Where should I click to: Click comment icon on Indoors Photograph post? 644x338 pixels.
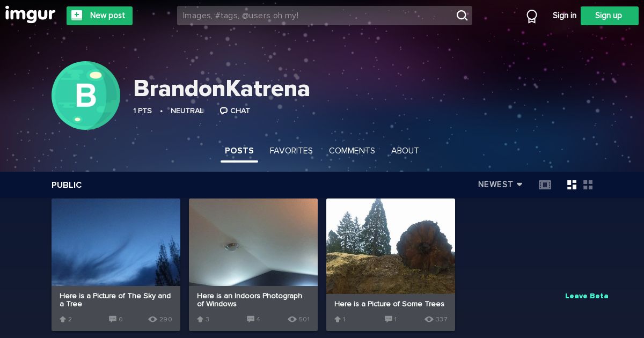(251, 319)
